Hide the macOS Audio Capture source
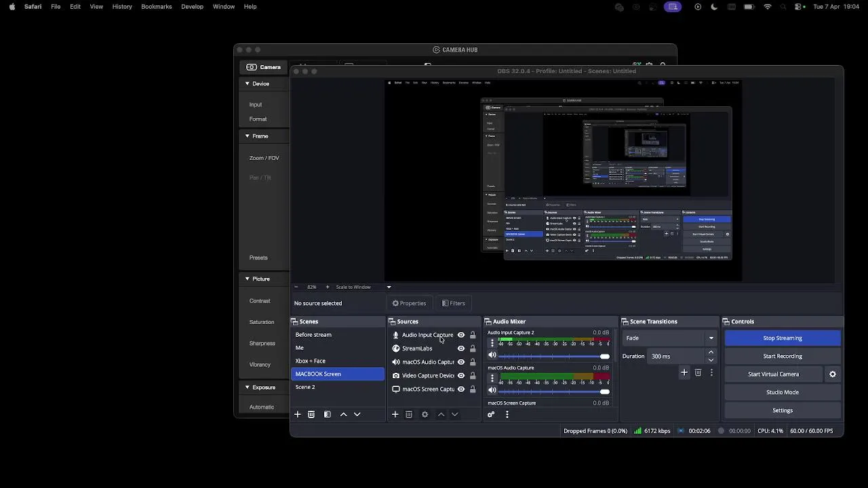 pyautogui.click(x=461, y=362)
